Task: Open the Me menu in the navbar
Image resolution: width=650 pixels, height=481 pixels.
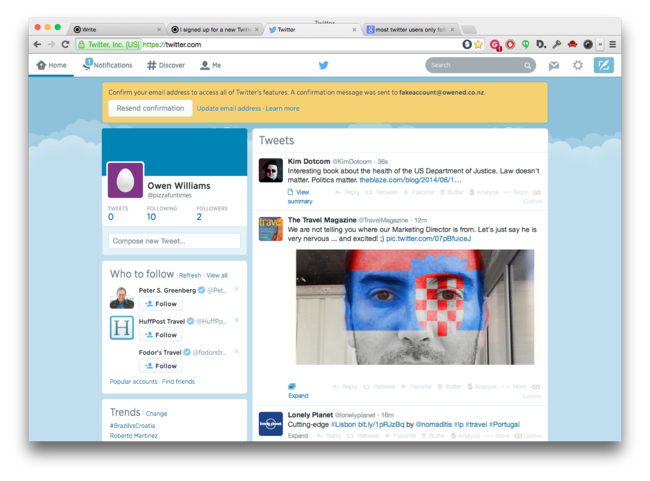Action: [x=210, y=65]
